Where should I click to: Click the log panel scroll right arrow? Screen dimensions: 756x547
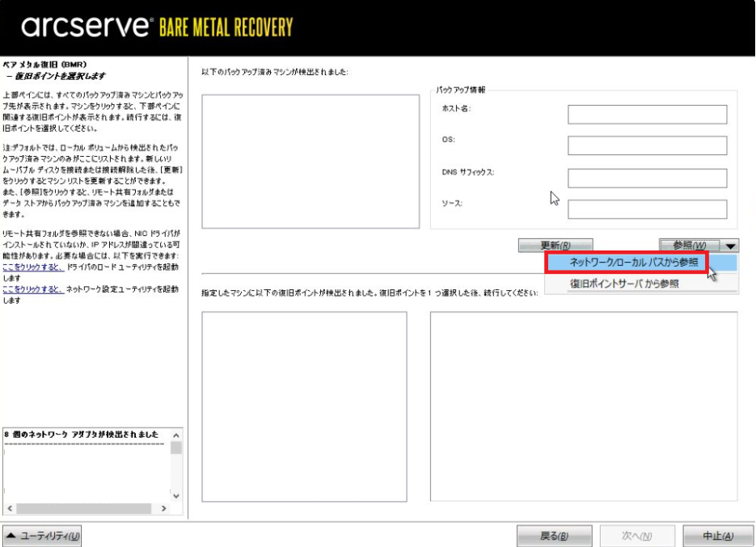pyautogui.click(x=164, y=508)
